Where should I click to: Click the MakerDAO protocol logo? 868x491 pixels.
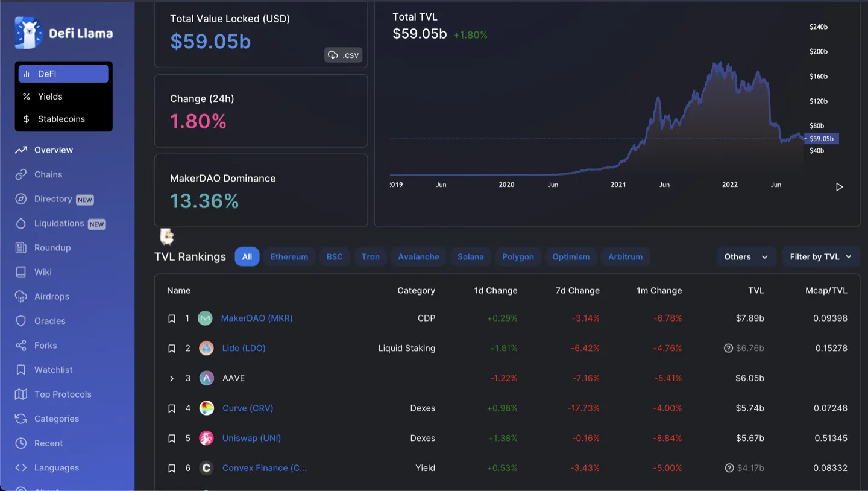point(206,318)
